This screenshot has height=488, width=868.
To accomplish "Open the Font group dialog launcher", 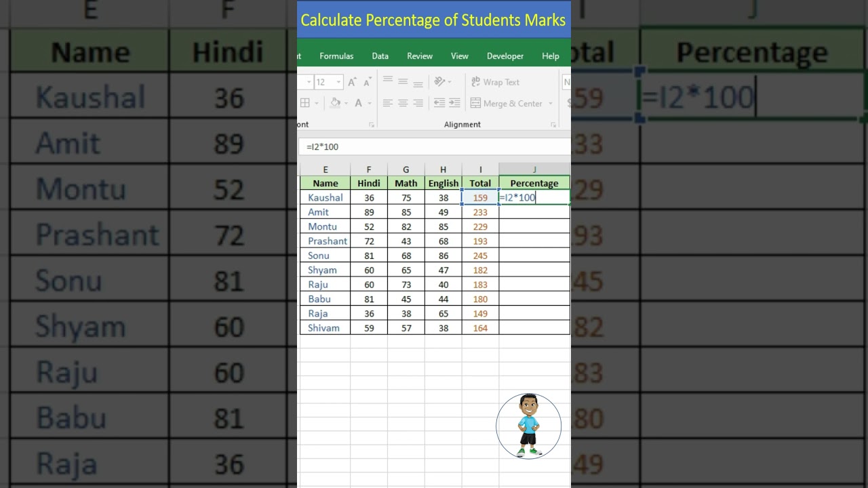I will point(372,125).
